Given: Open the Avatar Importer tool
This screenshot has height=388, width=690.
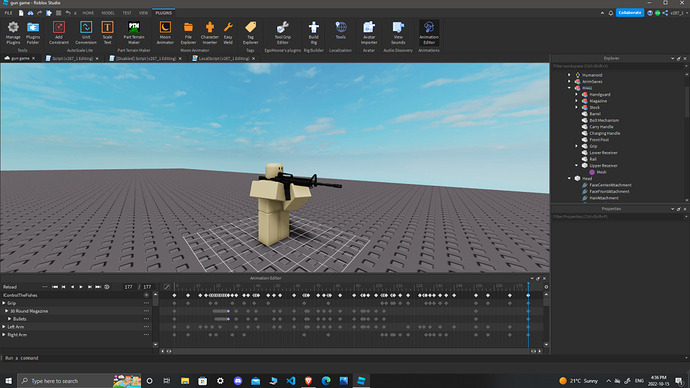Looking at the screenshot, I should pyautogui.click(x=369, y=33).
